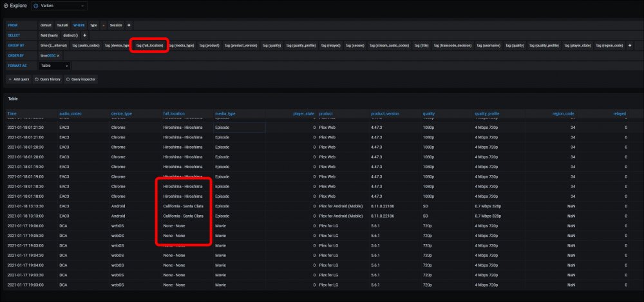Click 0.7 Mbps 328p in the 13:13:30 row
The width and height of the screenshot is (644, 302).
click(x=488, y=206)
